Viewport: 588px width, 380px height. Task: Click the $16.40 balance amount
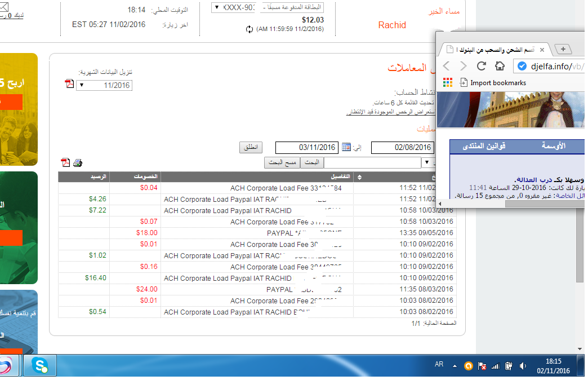pos(96,278)
